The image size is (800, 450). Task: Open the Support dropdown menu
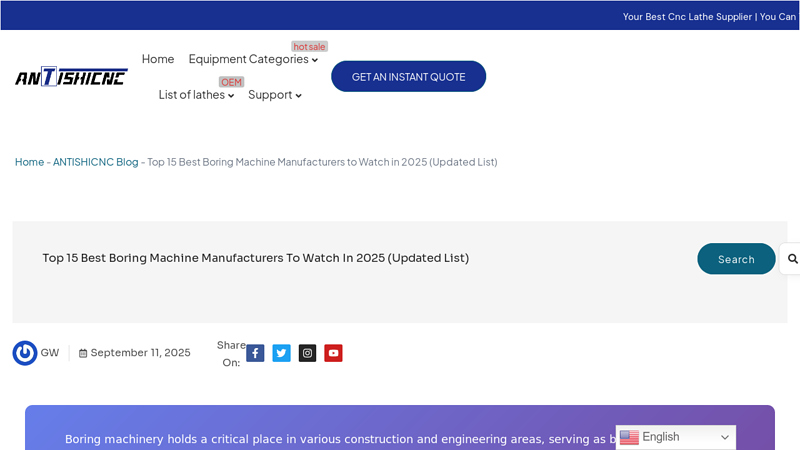(274, 95)
